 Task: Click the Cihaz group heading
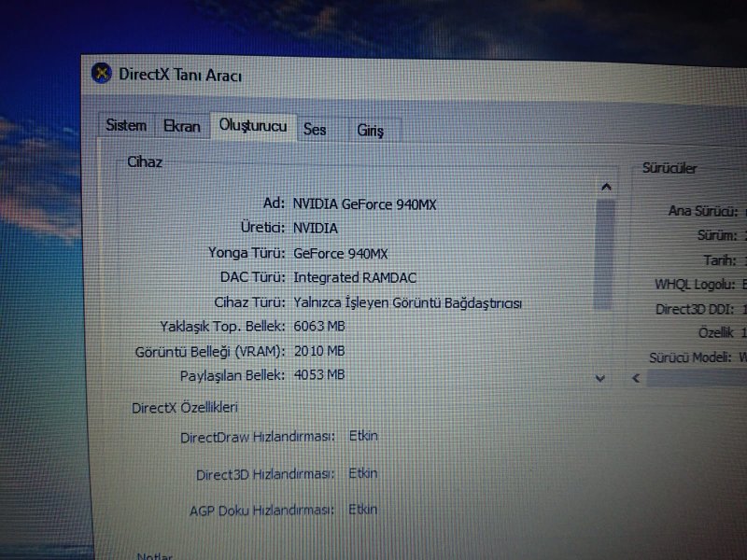click(145, 161)
